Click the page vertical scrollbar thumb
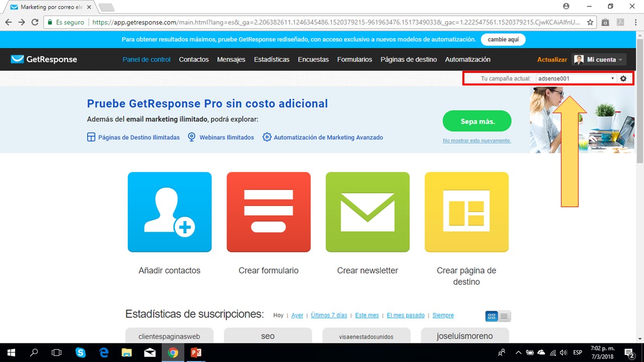The image size is (644, 362). [x=640, y=101]
